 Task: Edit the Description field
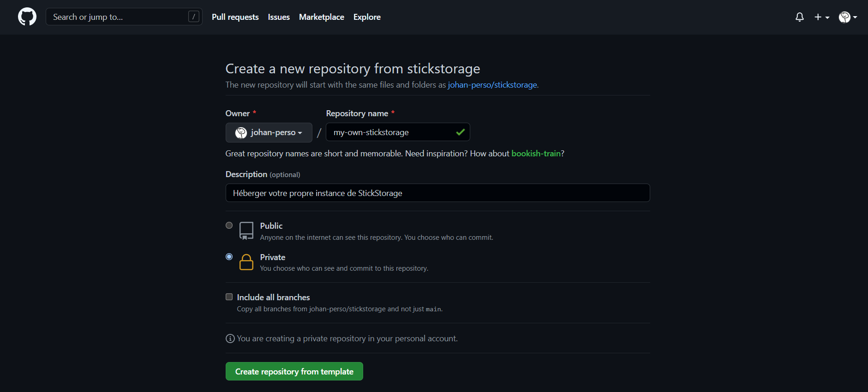(437, 193)
